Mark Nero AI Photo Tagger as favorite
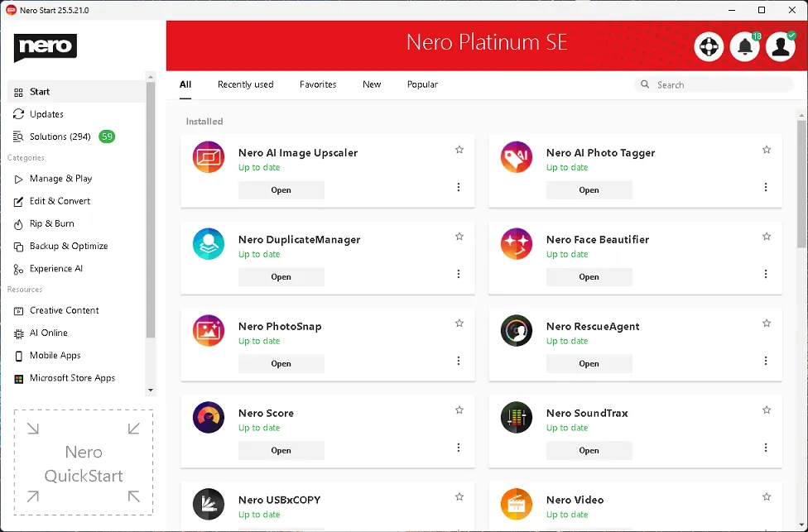808x532 pixels. (767, 150)
